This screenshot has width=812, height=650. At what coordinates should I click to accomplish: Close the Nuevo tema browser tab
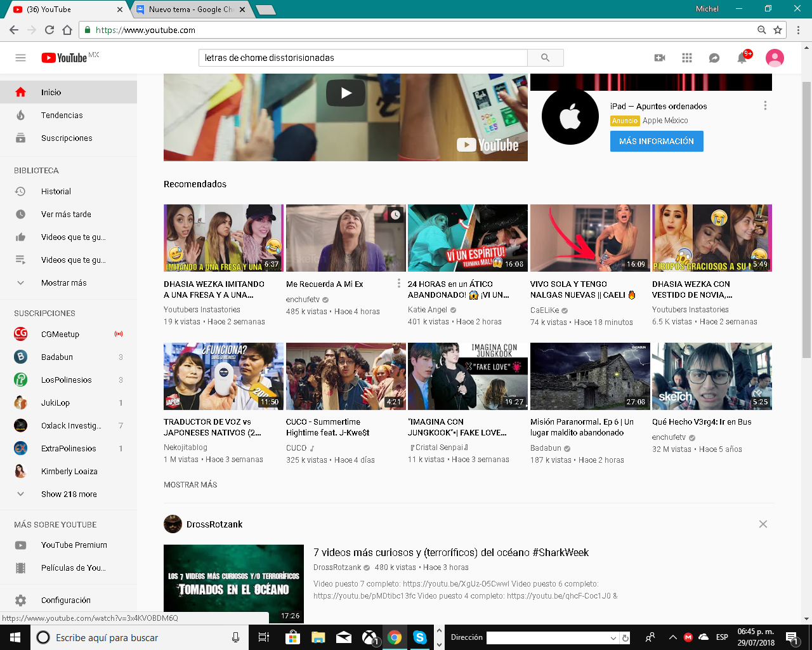coord(242,10)
